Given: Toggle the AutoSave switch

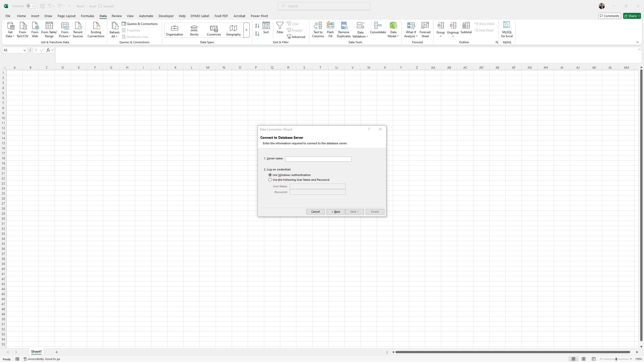Looking at the screenshot, I should [x=31, y=6].
